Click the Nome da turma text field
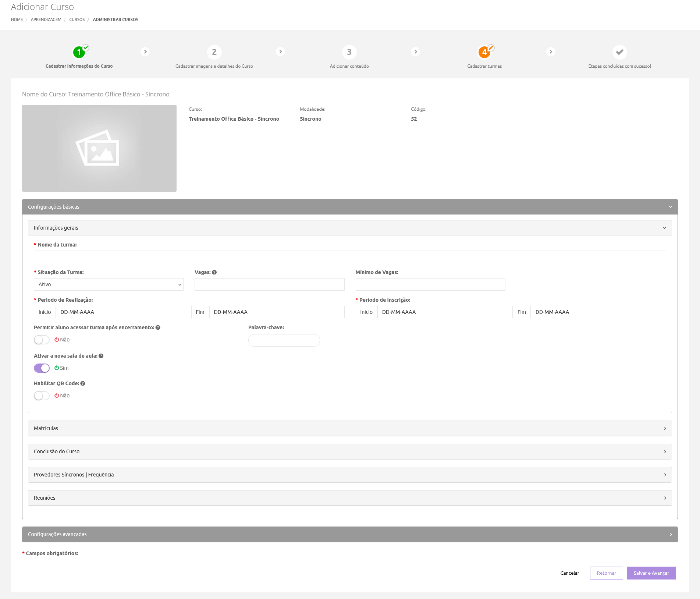 349,257
